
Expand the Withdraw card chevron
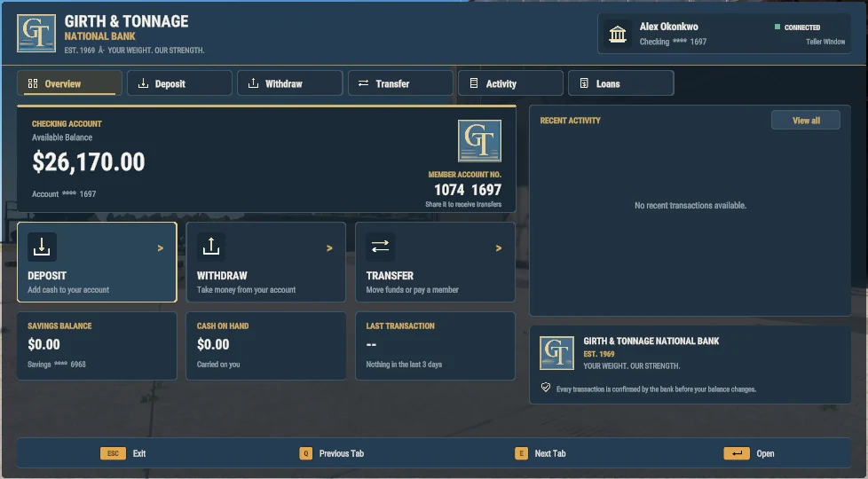pos(330,248)
